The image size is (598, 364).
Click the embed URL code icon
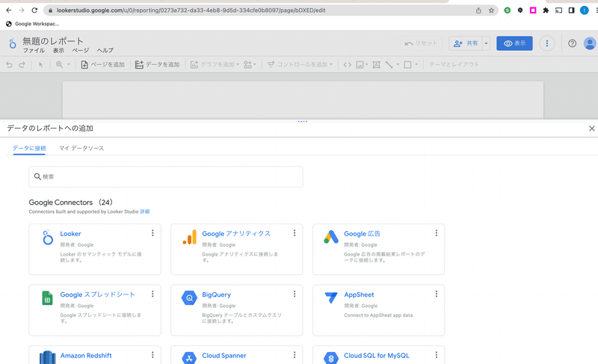[347, 65]
